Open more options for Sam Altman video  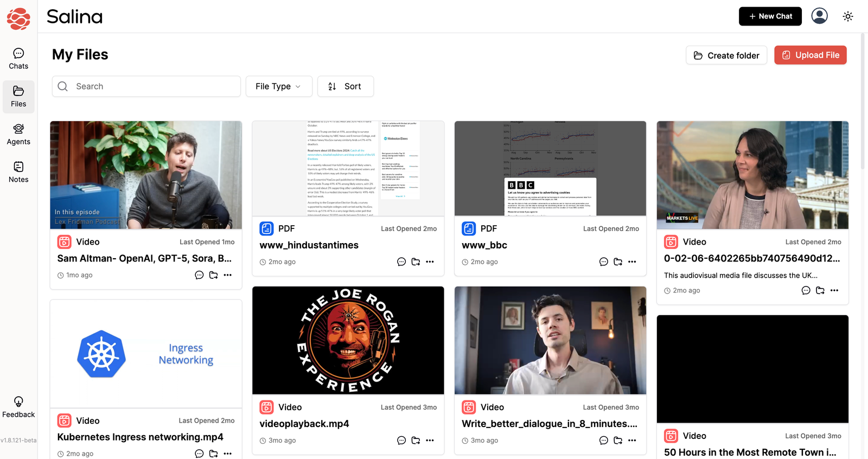click(228, 275)
